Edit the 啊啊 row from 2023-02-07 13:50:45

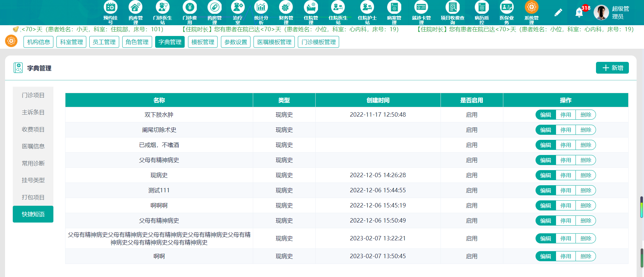[546, 256]
